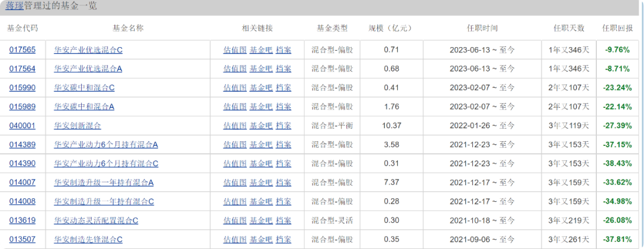Click the 任职回报 column header
644x249 pixels.
(617, 29)
